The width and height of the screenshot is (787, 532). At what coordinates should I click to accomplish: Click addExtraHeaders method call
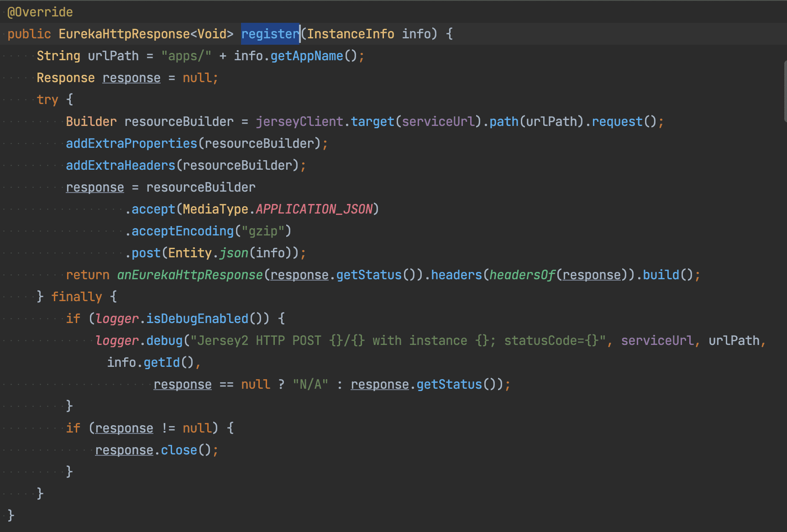121,165
